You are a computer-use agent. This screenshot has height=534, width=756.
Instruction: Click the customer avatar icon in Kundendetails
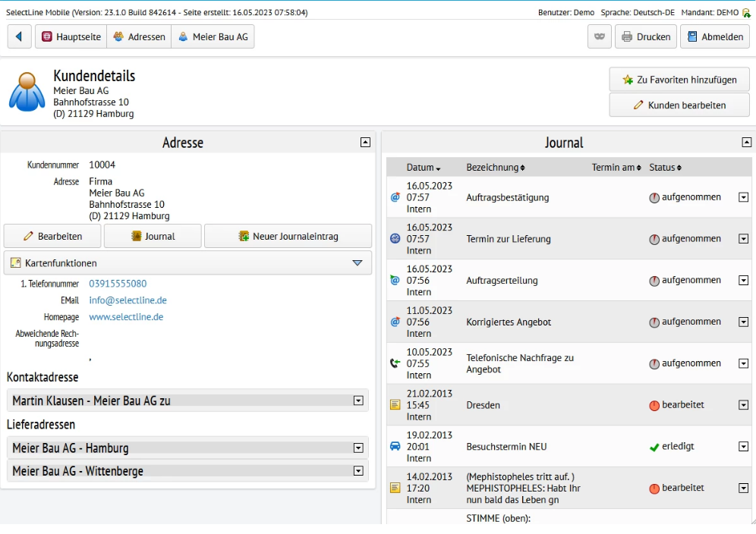pyautogui.click(x=27, y=92)
